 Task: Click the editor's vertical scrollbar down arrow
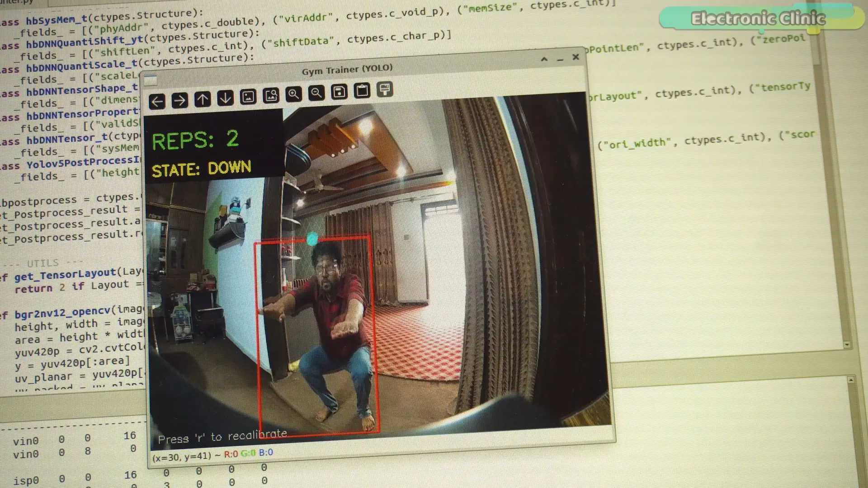[x=847, y=345]
